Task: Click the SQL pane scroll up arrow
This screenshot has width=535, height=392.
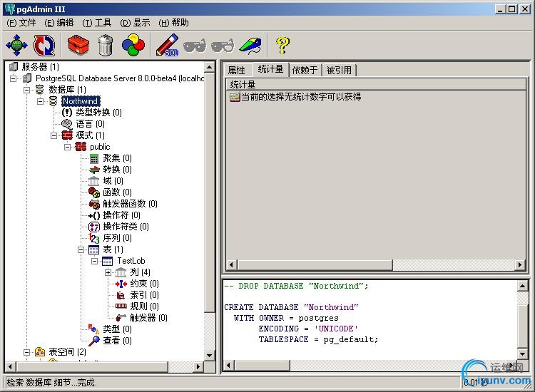Action: pos(522,286)
